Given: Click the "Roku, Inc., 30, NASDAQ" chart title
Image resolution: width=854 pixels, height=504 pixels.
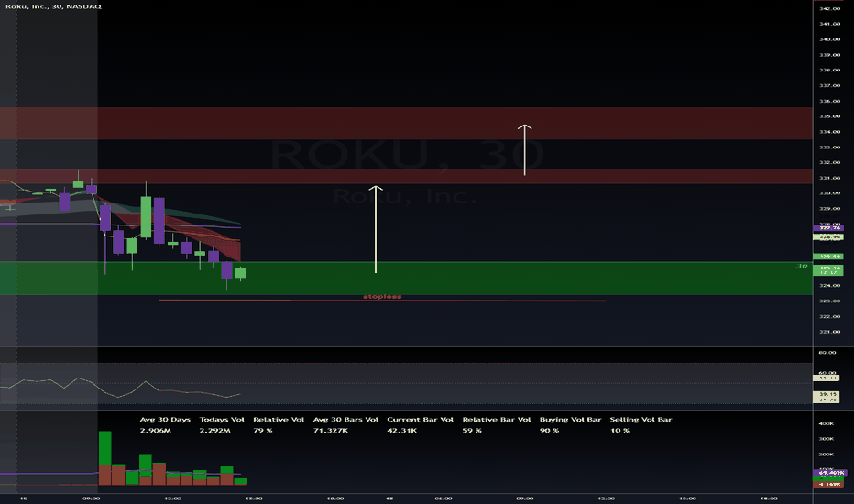Looking at the screenshot, I should pyautogui.click(x=53, y=6).
